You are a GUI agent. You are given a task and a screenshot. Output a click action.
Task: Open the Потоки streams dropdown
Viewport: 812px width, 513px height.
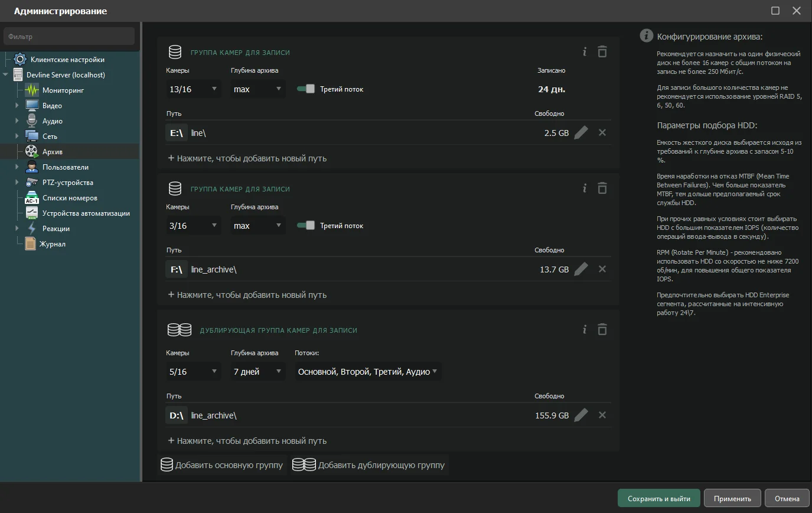coord(367,372)
